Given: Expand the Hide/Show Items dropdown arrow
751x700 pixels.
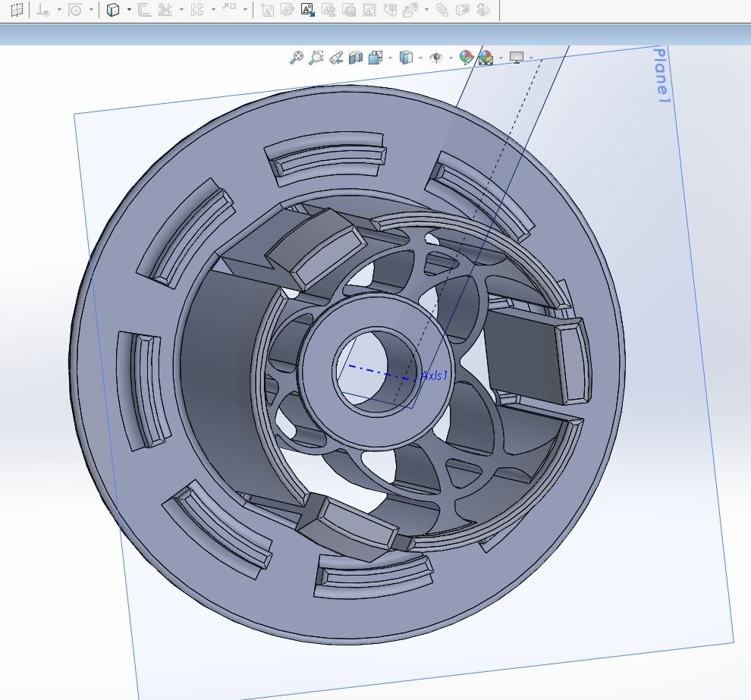Looking at the screenshot, I should tap(451, 58).
